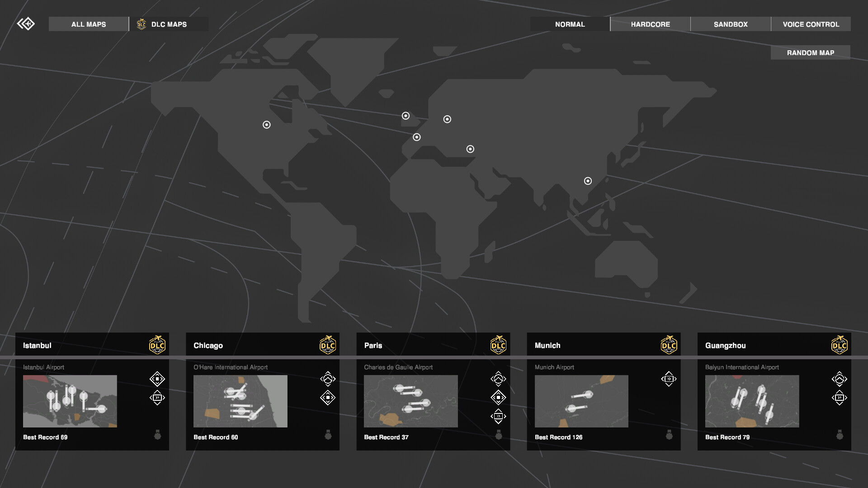This screenshot has height=488, width=868.
Task: Click the DLC badge on Munich card
Action: tap(669, 345)
